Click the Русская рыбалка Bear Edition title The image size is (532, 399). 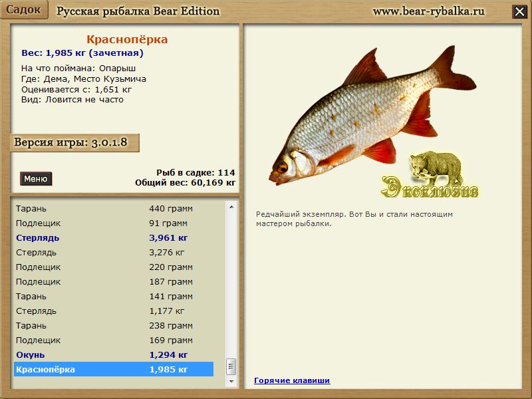point(138,11)
